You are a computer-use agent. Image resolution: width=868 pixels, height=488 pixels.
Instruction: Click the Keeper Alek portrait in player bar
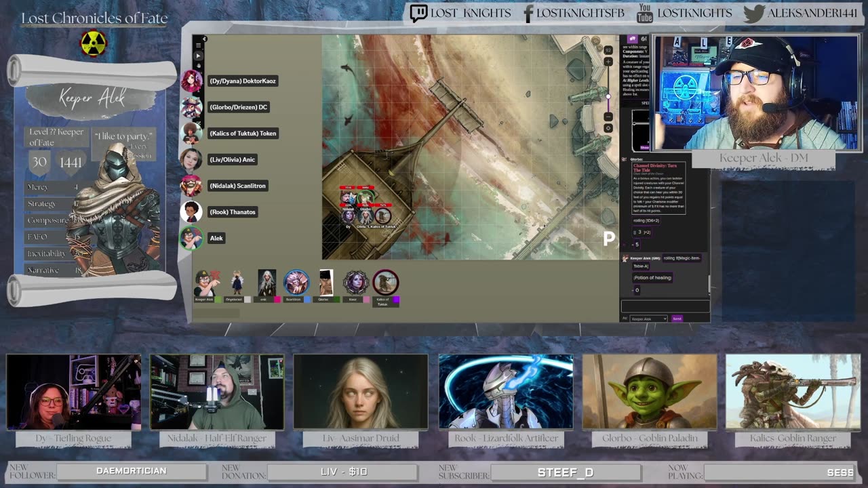208,283
